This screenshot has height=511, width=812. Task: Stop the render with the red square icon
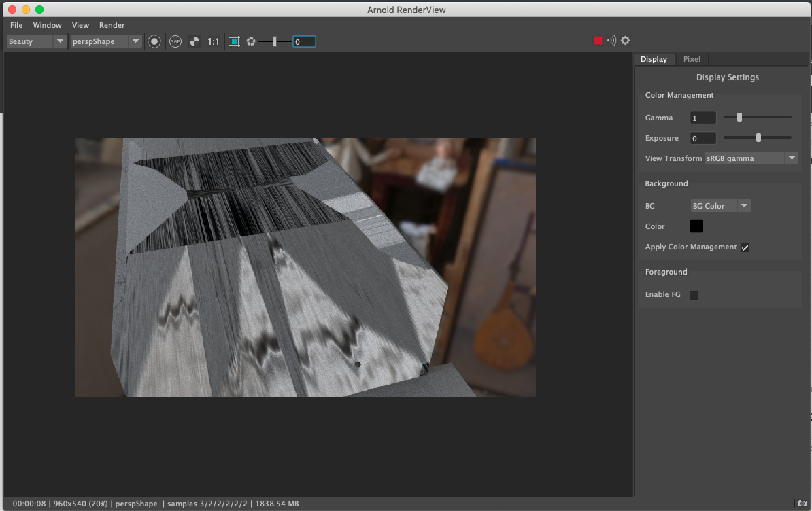(598, 40)
